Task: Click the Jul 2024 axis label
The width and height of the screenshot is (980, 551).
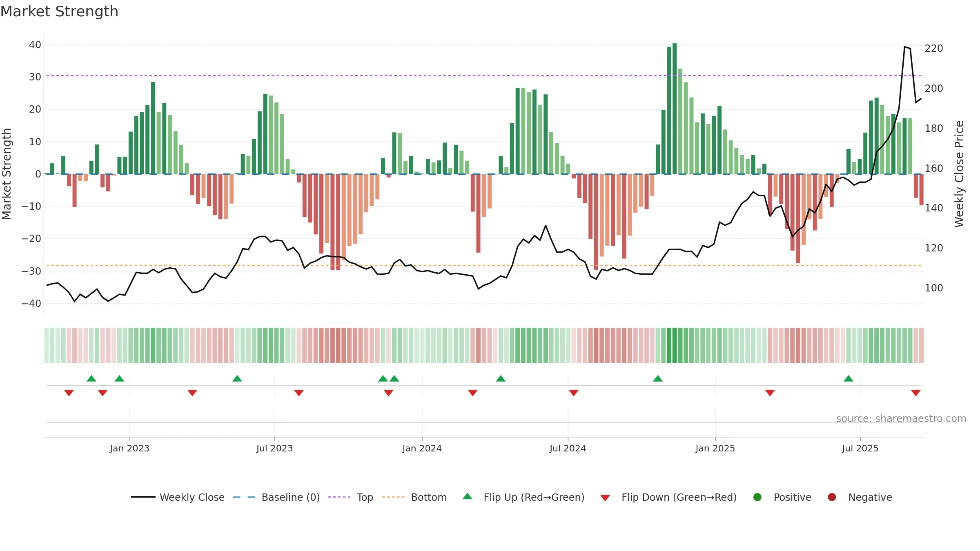Action: 568,448
